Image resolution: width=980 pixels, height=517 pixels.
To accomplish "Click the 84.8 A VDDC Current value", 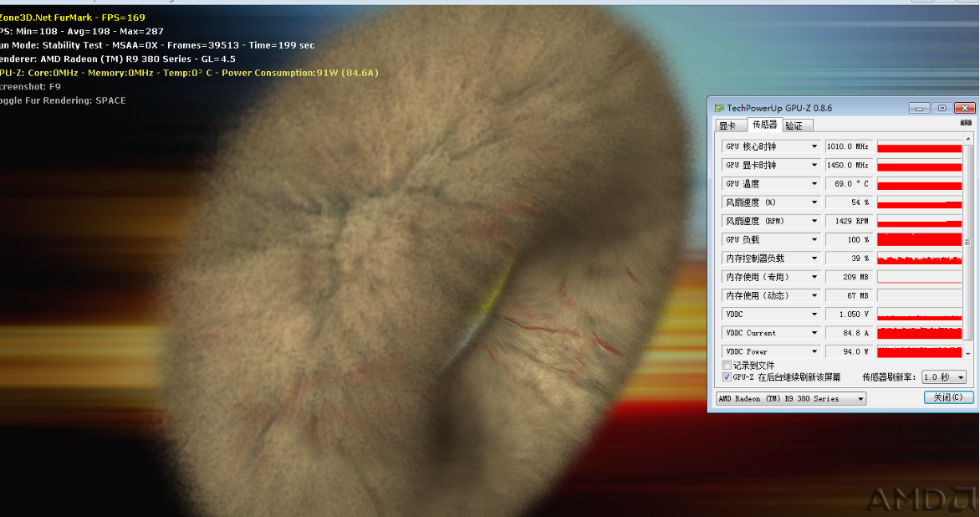I will (848, 333).
